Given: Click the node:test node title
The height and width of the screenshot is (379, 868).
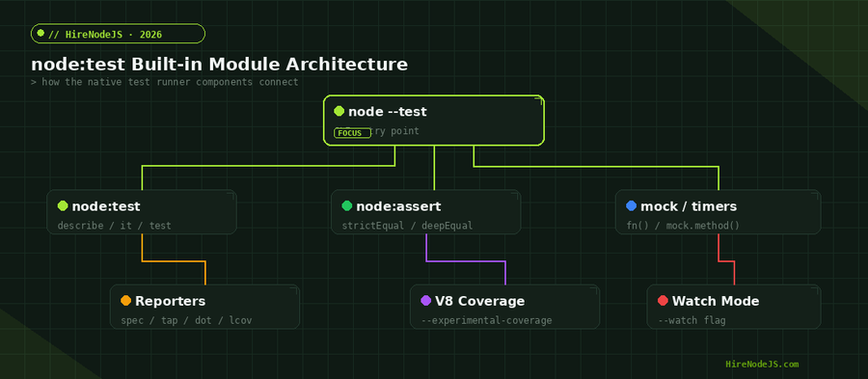Looking at the screenshot, I should 106,206.
